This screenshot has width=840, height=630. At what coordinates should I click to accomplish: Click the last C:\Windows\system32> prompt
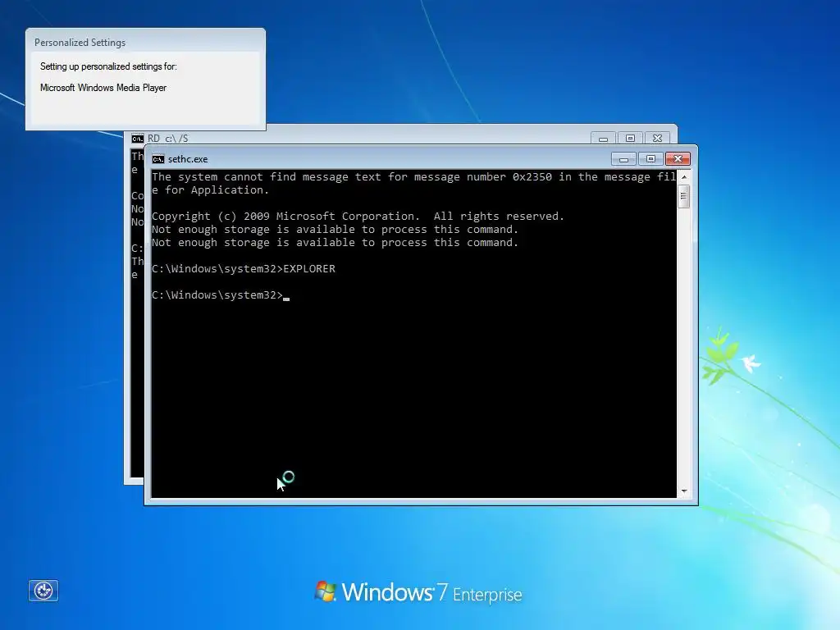pyautogui.click(x=217, y=294)
